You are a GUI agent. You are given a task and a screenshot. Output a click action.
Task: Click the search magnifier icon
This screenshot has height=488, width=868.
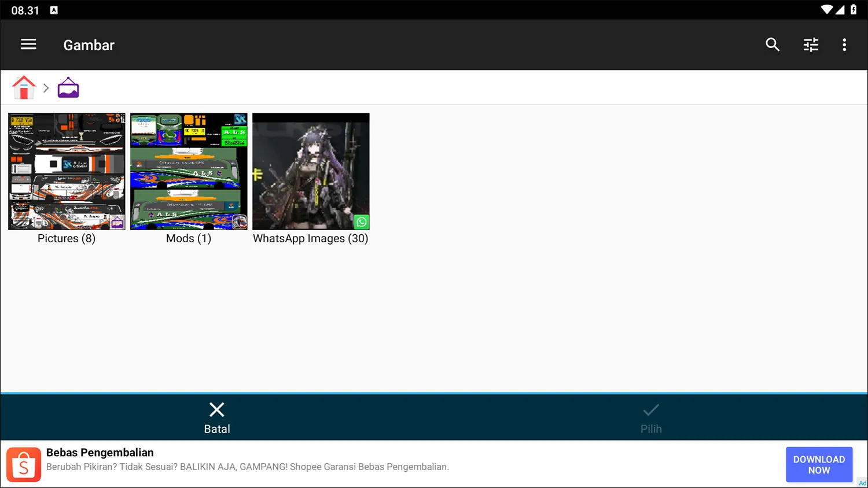772,45
